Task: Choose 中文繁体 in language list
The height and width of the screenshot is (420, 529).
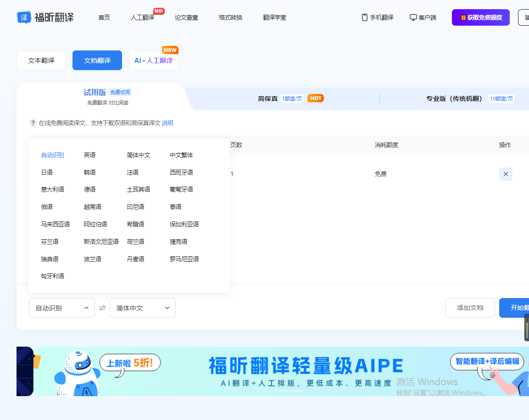Action: [181, 155]
